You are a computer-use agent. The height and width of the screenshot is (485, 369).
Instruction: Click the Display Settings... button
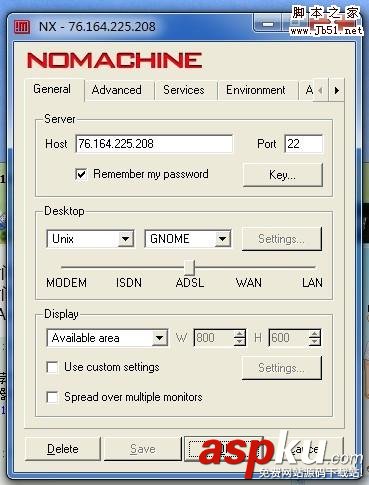(x=281, y=368)
